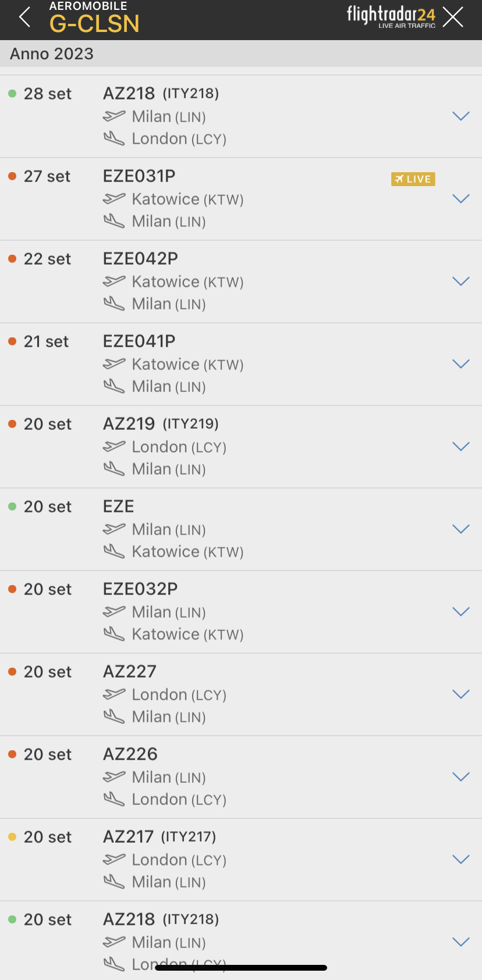This screenshot has width=482, height=980.
Task: Tap the yellow LIVE badge on EZE031P
Action: tap(413, 179)
